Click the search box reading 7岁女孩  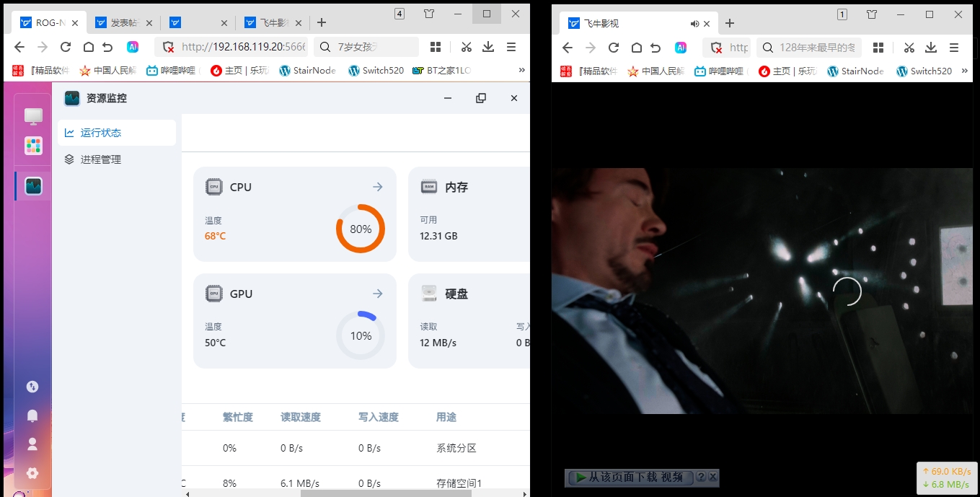[366, 47]
